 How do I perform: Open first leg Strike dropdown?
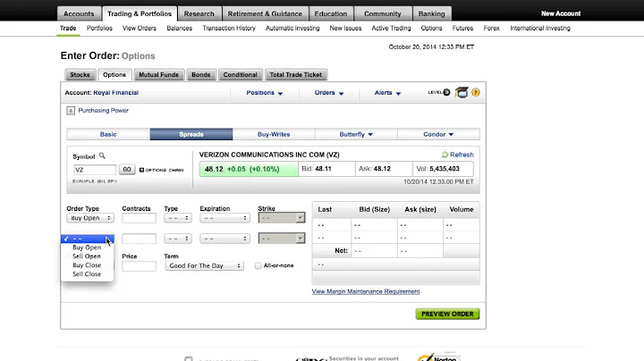point(282,218)
